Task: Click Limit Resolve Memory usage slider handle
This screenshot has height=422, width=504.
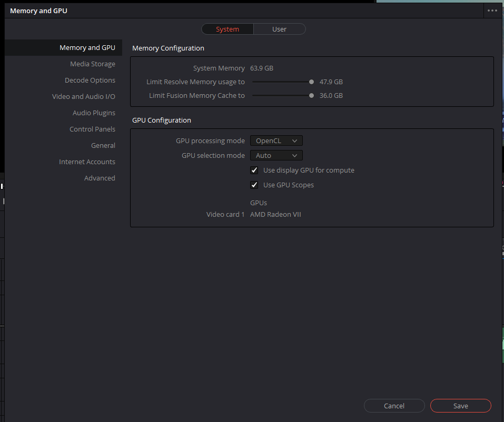Action: 311,82
